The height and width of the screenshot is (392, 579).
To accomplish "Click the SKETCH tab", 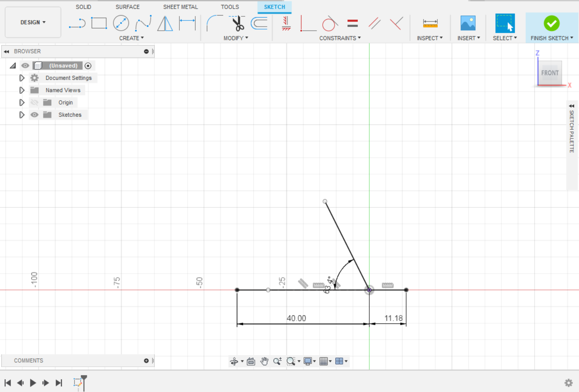I will 274,7.
